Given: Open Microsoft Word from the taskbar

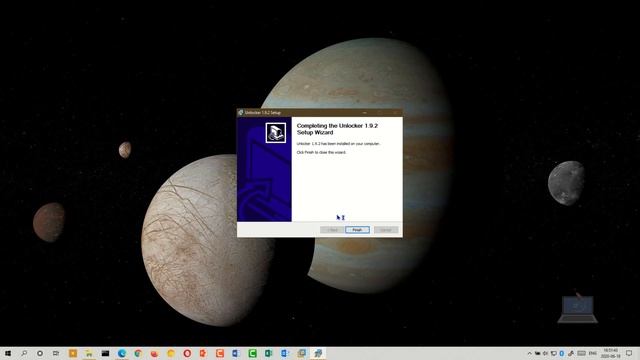Looking at the screenshot, I should pyautogui.click(x=236, y=353).
